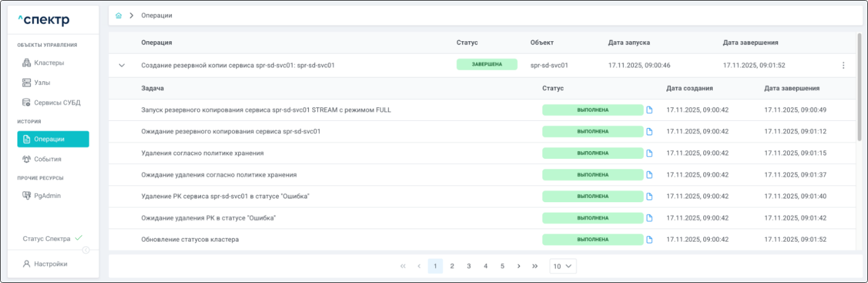The image size is (868, 283).
Task: Jump to the last page with double arrow
Action: pyautogui.click(x=535, y=267)
